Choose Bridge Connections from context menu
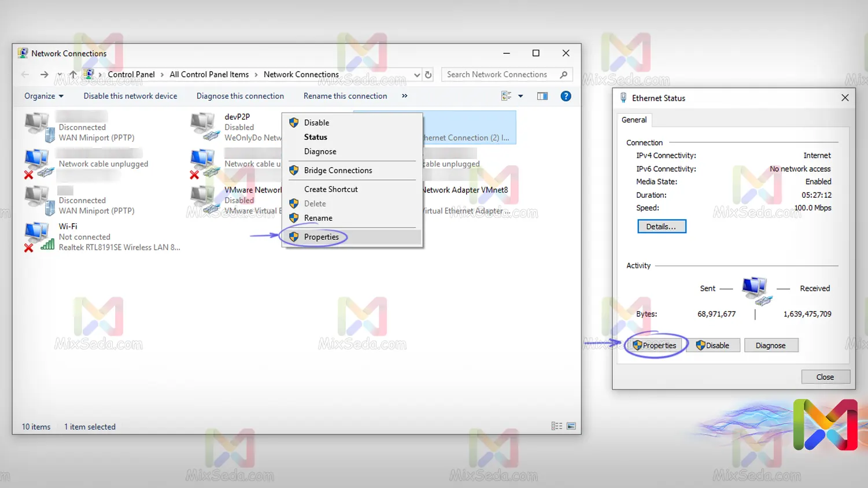Viewport: 868px width, 488px height. (338, 171)
